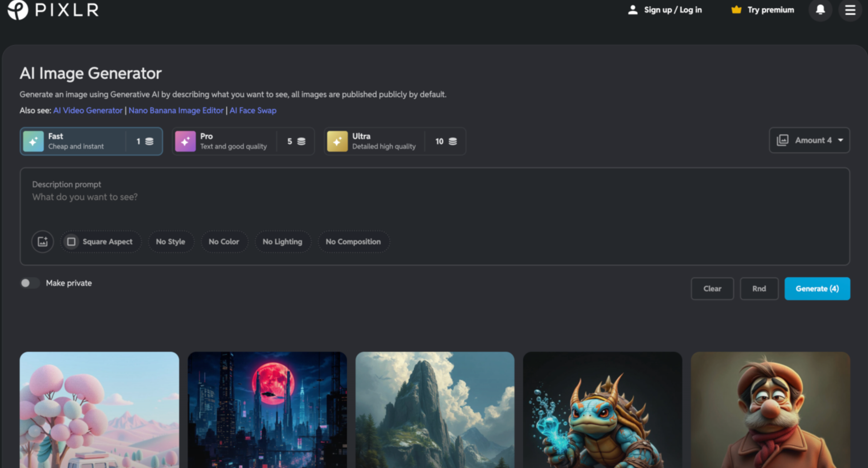
Task: Enable the Make private toggle
Action: tap(30, 283)
